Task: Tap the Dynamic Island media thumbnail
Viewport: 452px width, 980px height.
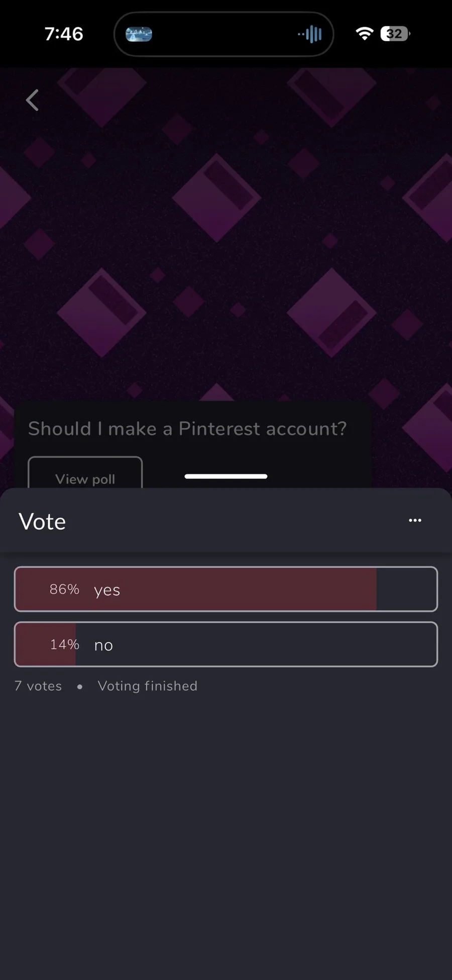Action: coord(139,34)
